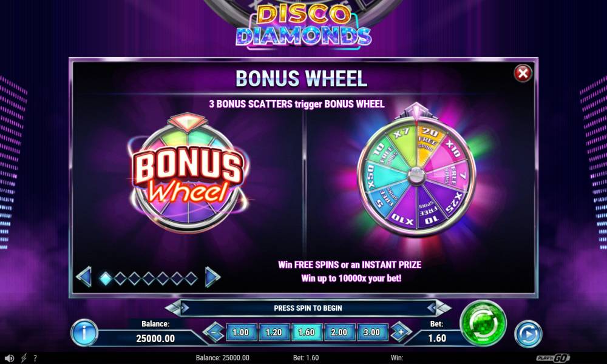Select the highlighted 1.60 bet option
607x364 pixels.
pos(306,332)
